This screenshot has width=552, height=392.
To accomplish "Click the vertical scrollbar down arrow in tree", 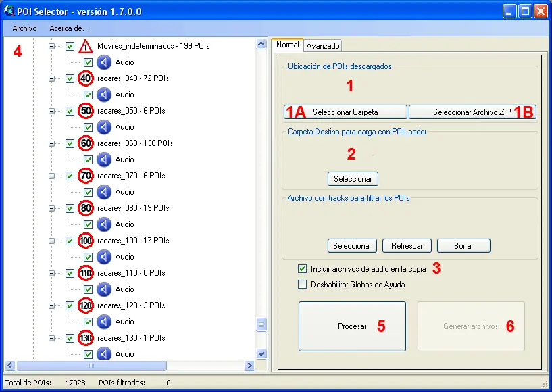I will click(x=261, y=353).
